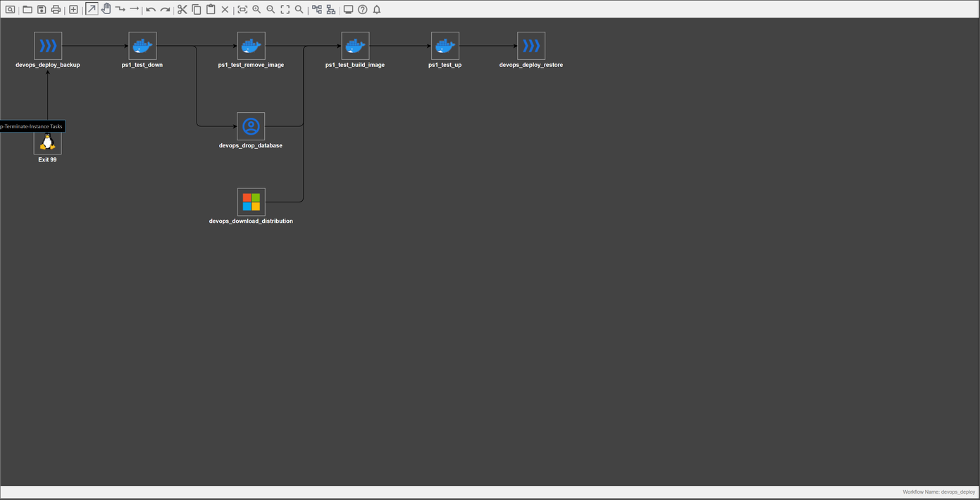Open help with the question mark icon

[x=363, y=10]
